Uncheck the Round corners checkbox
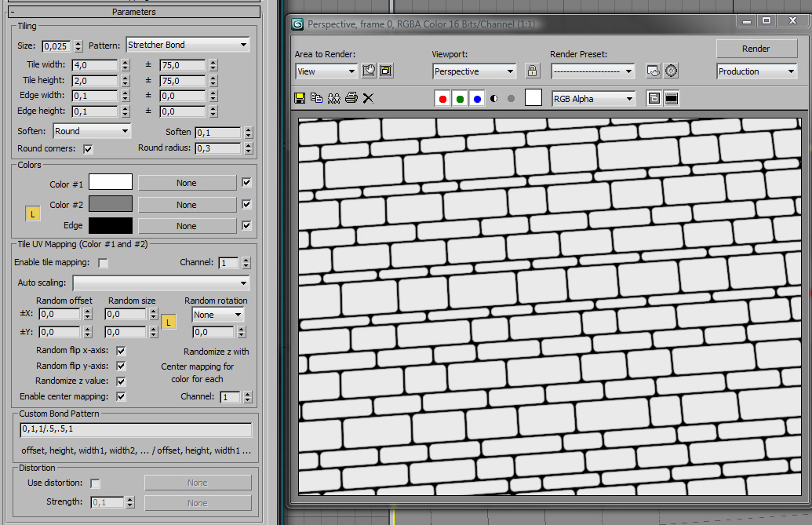Screen dimensions: 812x525 (88, 149)
